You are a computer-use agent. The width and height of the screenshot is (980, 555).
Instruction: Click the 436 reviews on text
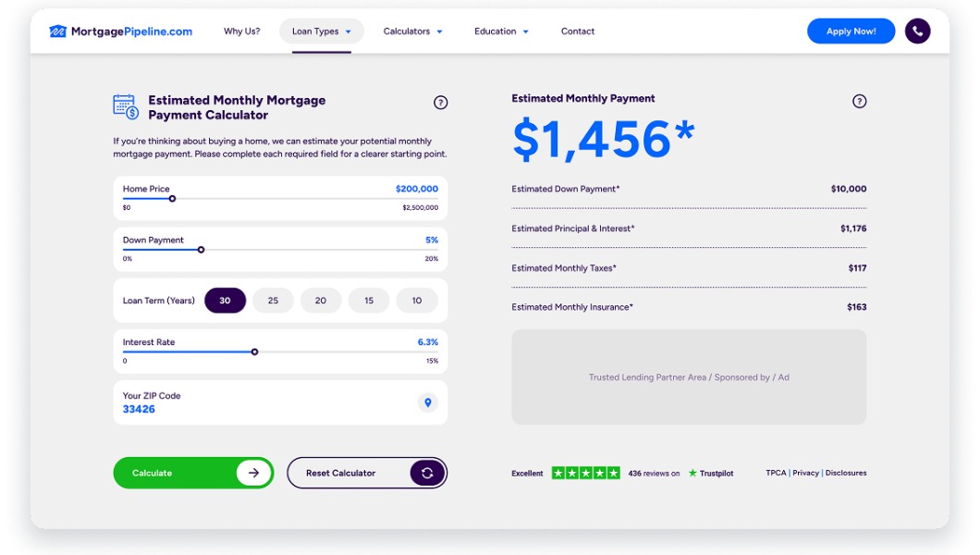654,474
